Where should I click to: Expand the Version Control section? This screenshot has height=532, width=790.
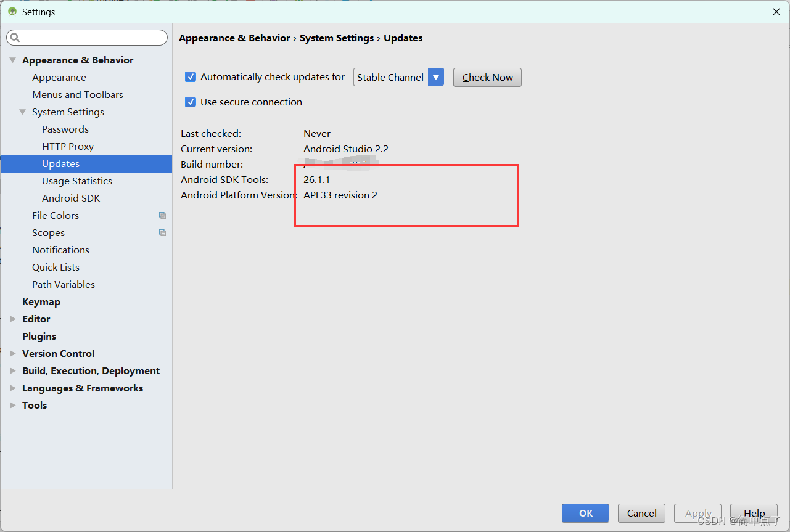pos(12,353)
